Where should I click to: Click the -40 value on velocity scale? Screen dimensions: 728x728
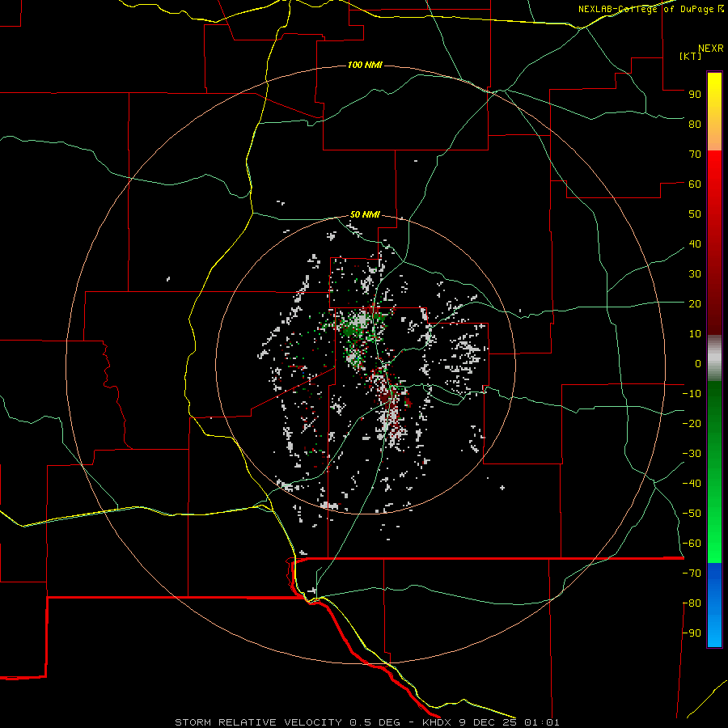click(692, 484)
